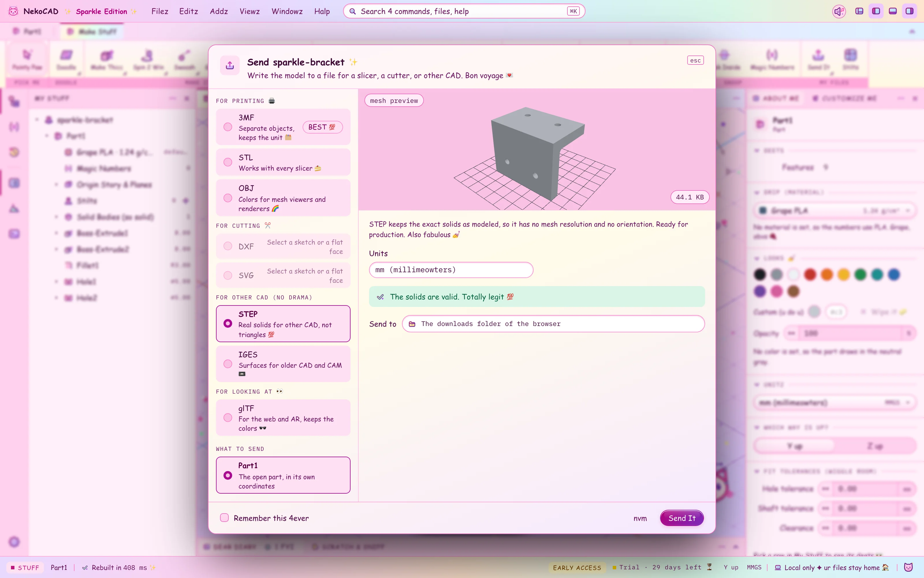Select the 3MF format option
The height and width of the screenshot is (578, 924).
(283, 127)
